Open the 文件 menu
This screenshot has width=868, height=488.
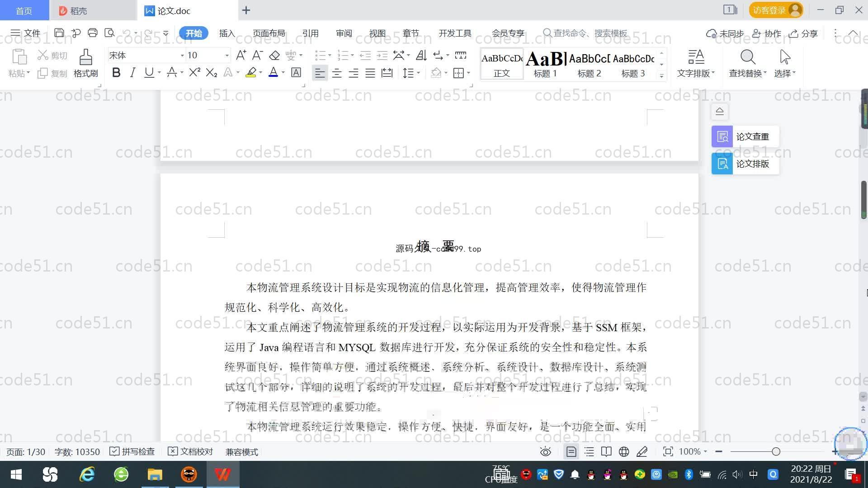point(25,33)
